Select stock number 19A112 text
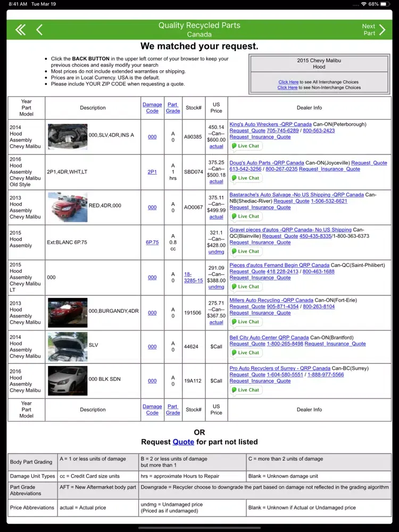Viewport: 399px width, 532px height. click(193, 381)
